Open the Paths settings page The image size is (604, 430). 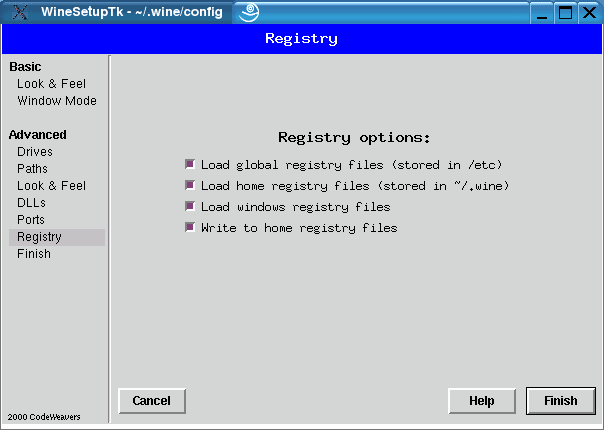(x=32, y=169)
